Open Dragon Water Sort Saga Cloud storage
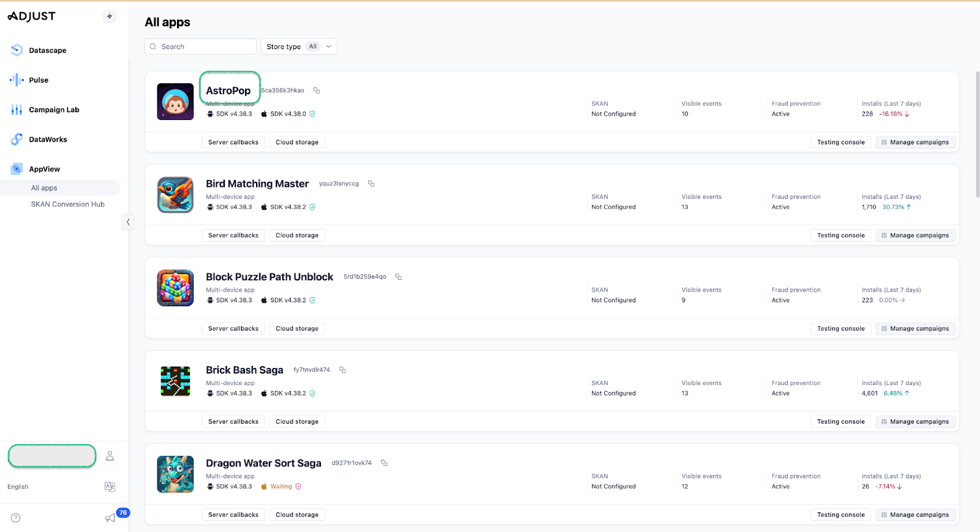Screen dimensions: 980x532 (x=297, y=514)
